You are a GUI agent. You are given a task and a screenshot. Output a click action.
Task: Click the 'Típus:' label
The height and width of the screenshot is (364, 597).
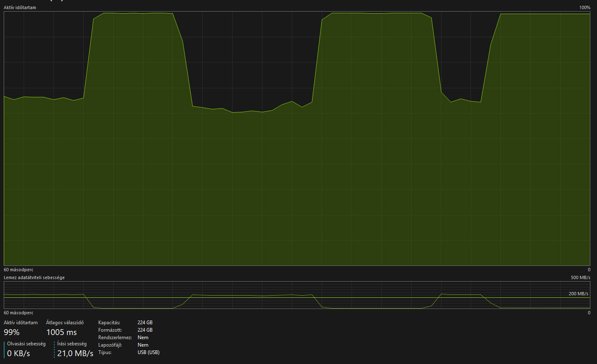105,352
